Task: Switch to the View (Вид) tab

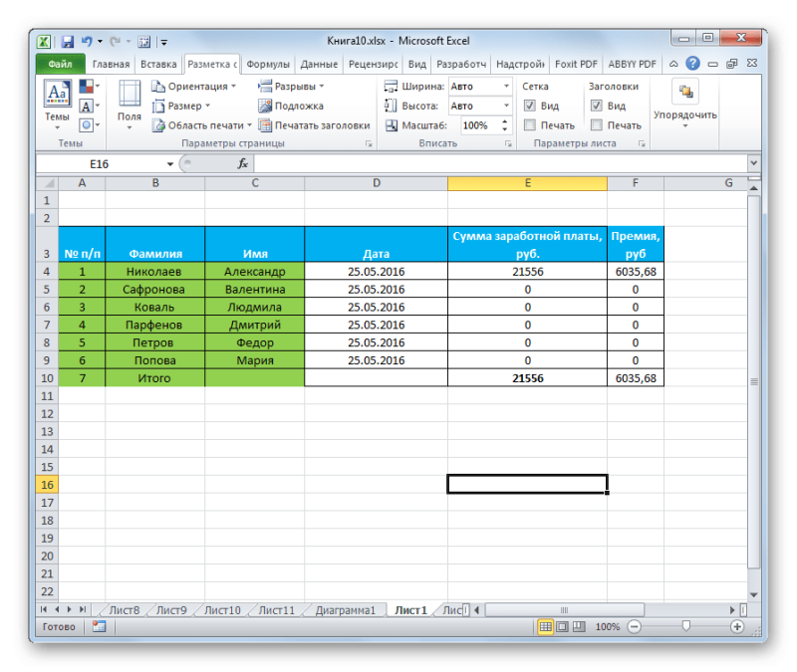Action: click(416, 64)
